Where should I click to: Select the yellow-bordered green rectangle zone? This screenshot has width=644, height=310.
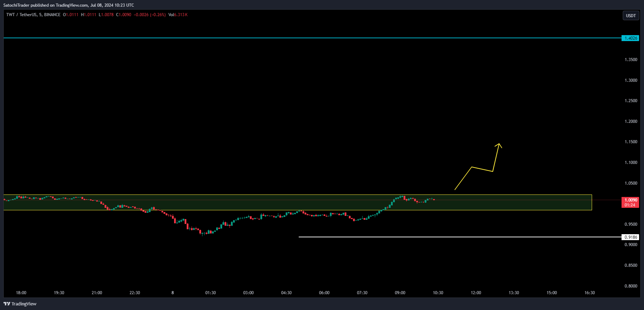(x=298, y=203)
